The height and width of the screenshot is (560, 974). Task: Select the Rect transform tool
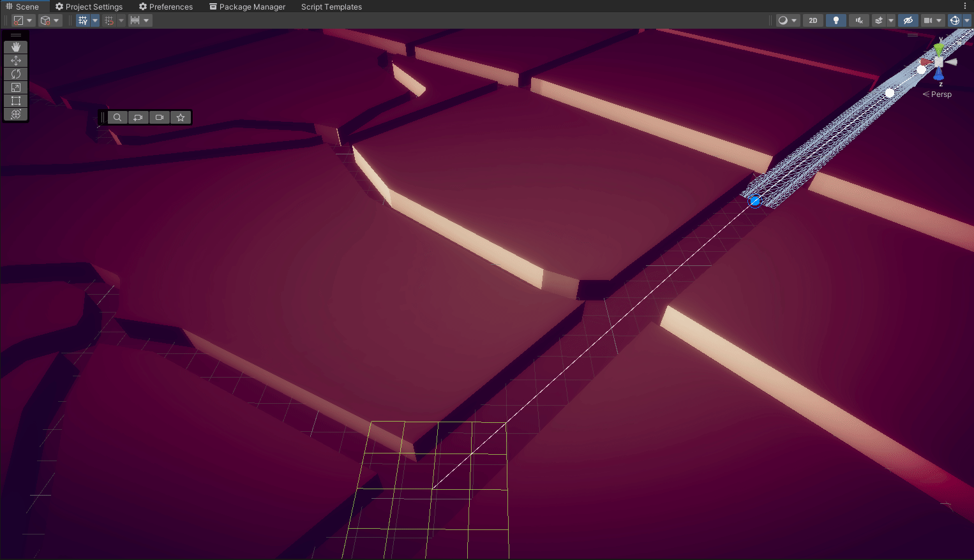[16, 101]
